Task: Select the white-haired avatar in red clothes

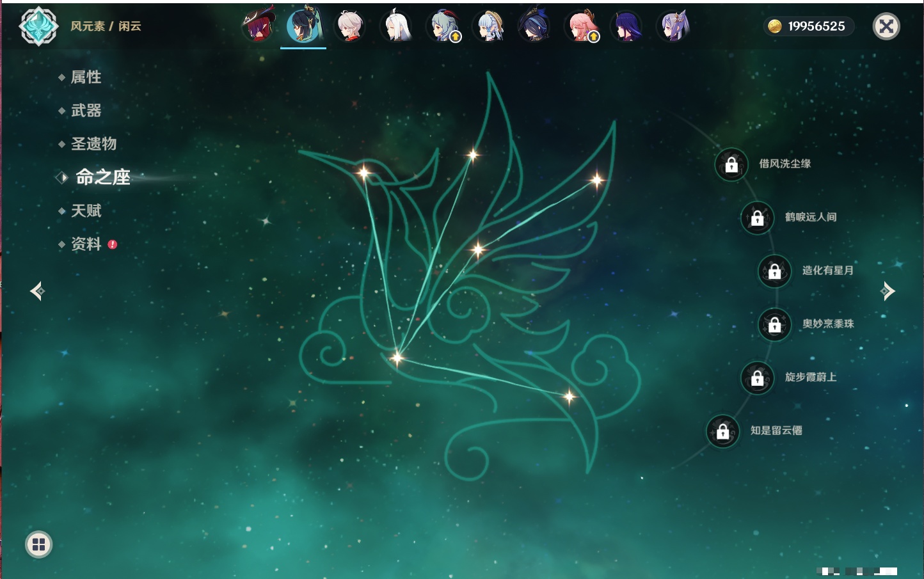Action: (x=350, y=26)
